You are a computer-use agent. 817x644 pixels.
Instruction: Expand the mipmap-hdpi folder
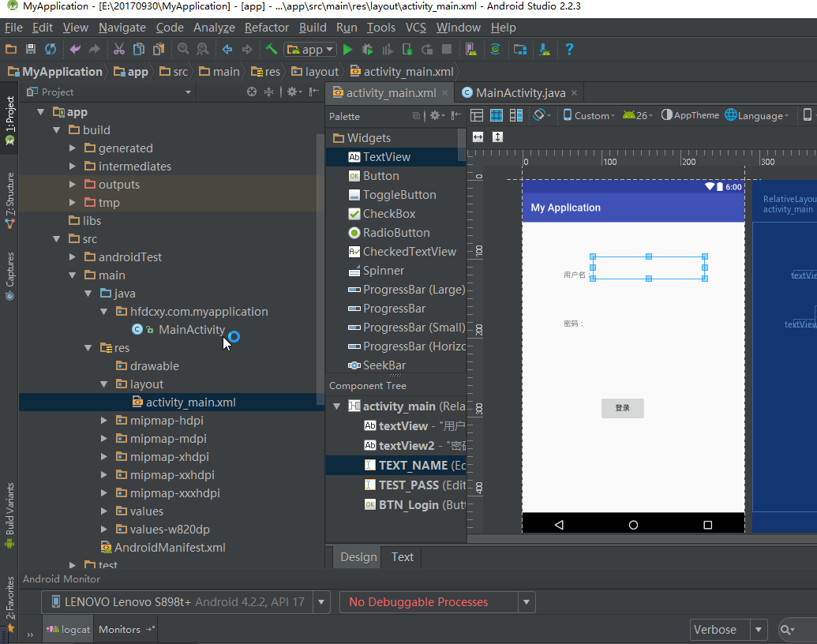pyautogui.click(x=104, y=420)
